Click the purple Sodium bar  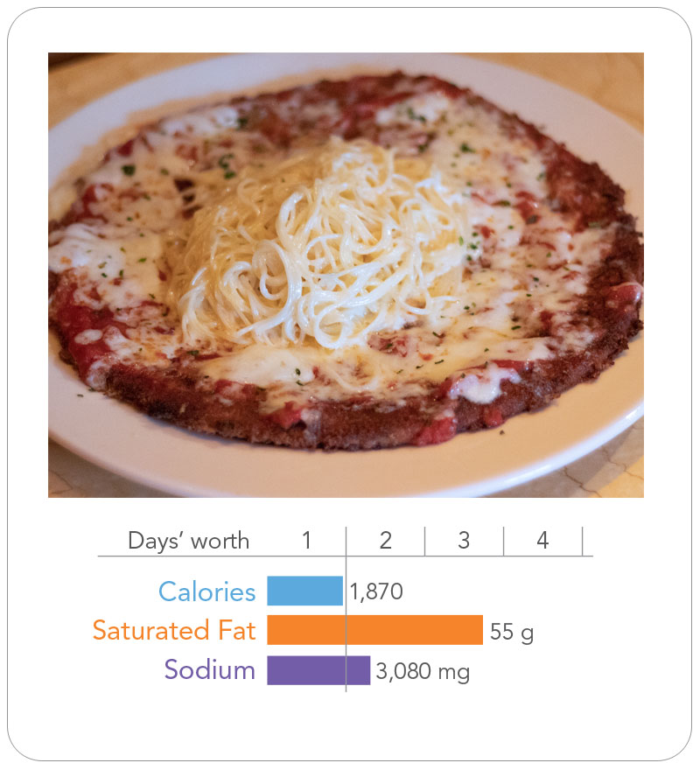click(x=318, y=670)
